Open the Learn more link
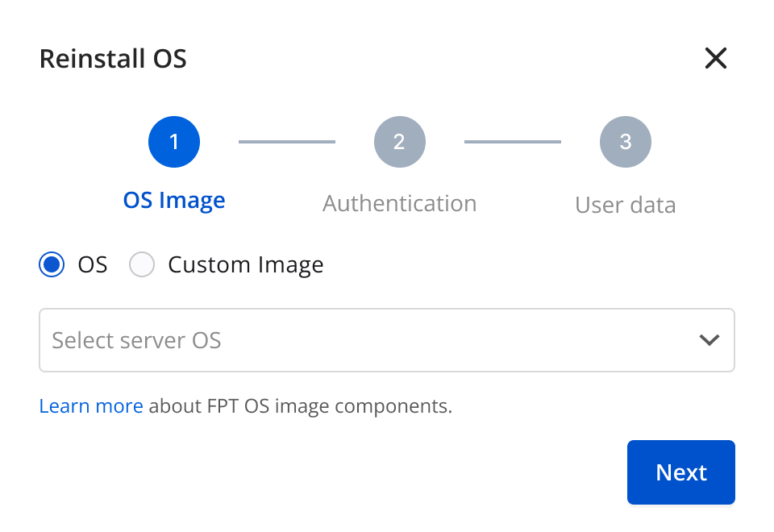Screen dimensions: 774x532 tap(91, 406)
